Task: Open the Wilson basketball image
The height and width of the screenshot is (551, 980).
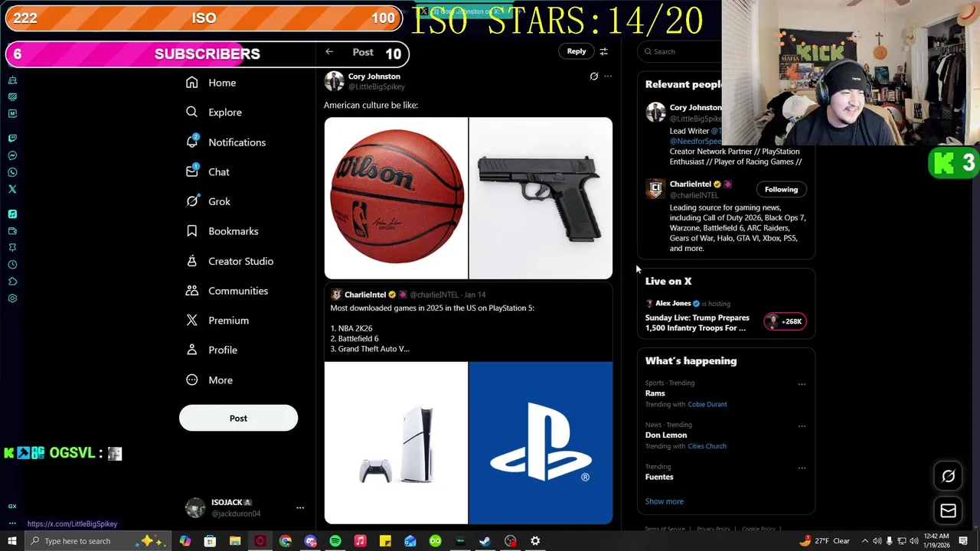Action: point(396,198)
